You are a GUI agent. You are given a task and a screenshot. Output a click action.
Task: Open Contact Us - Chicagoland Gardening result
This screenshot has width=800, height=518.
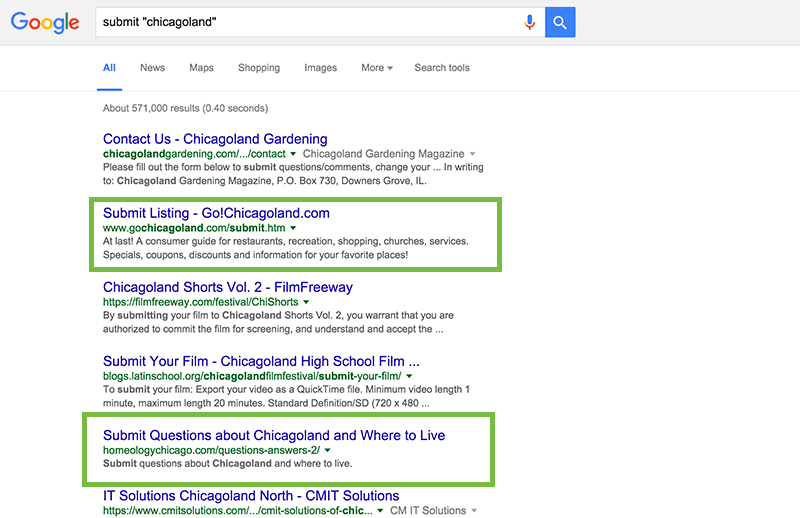coord(215,139)
